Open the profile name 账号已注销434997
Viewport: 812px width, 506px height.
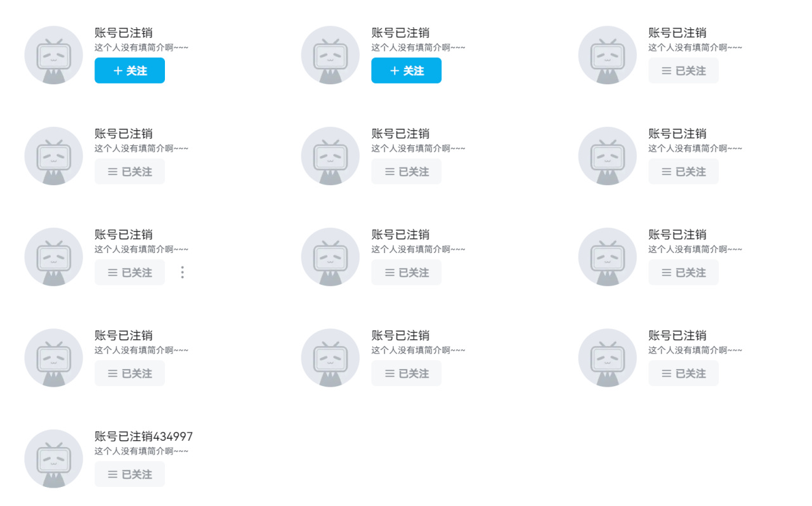143,436
